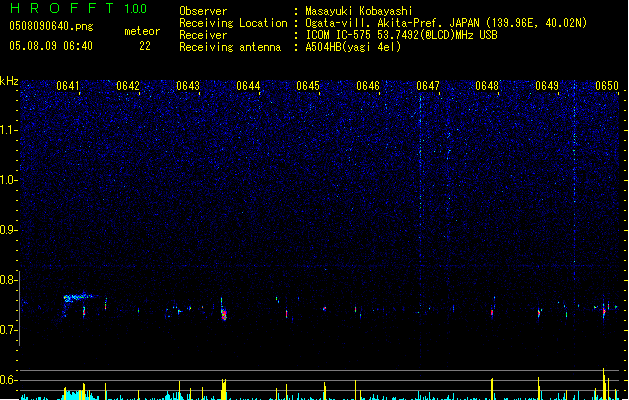Image resolution: width=629 pixels, height=400 pixels.
Task: Click the Receiver label
Action: 203,35
